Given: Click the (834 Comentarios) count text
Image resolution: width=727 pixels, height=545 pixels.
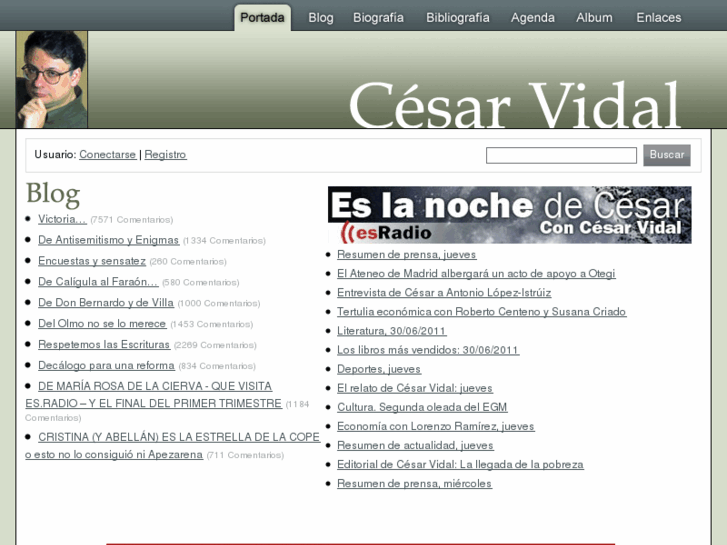Looking at the screenshot, I should click(217, 366).
